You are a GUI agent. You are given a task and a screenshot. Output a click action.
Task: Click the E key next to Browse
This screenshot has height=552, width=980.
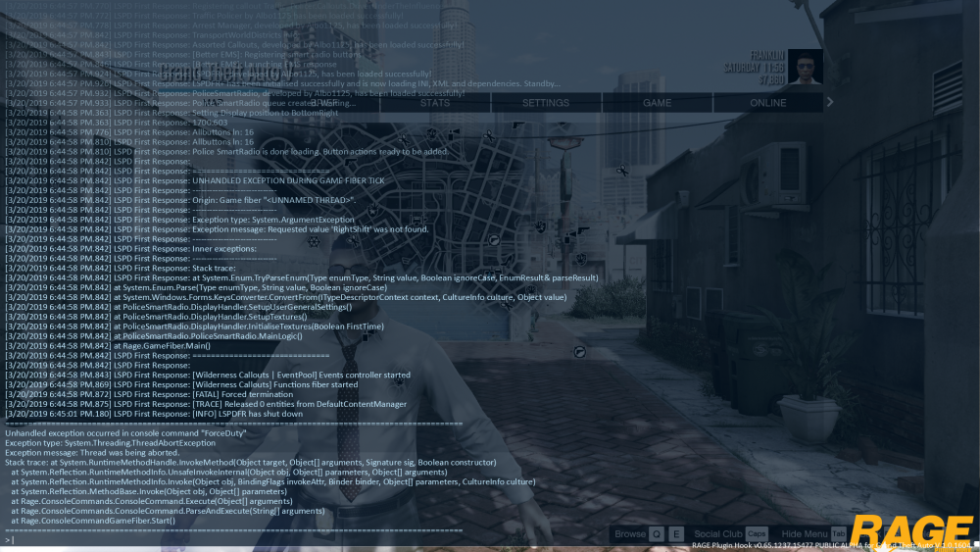676,534
